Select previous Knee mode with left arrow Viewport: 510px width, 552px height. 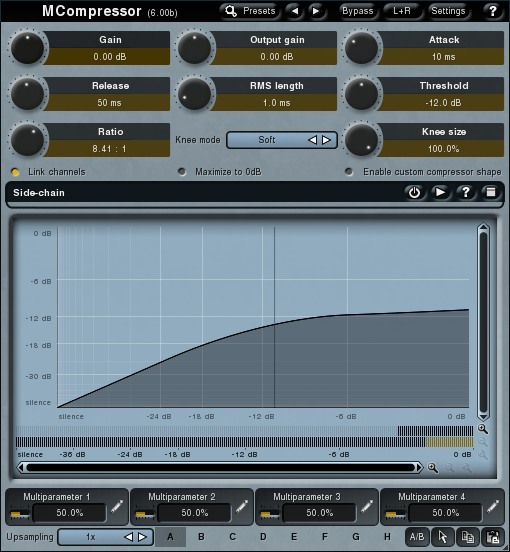click(312, 140)
